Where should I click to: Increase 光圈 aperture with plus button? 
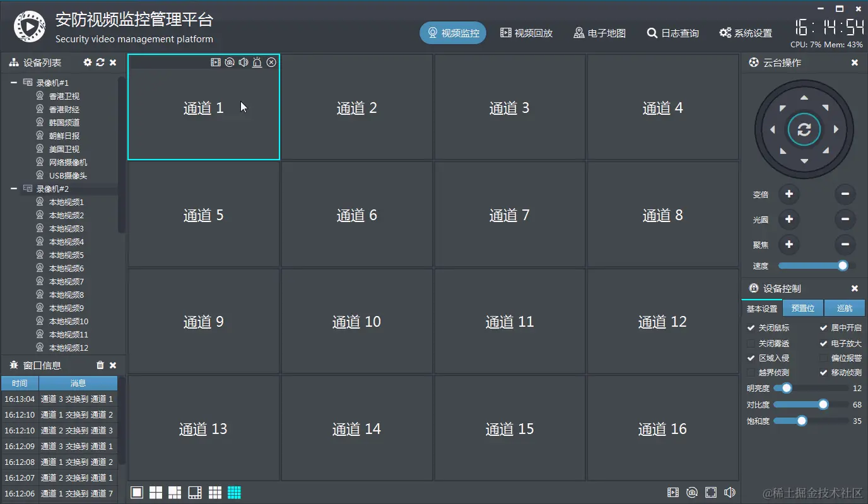[789, 220]
